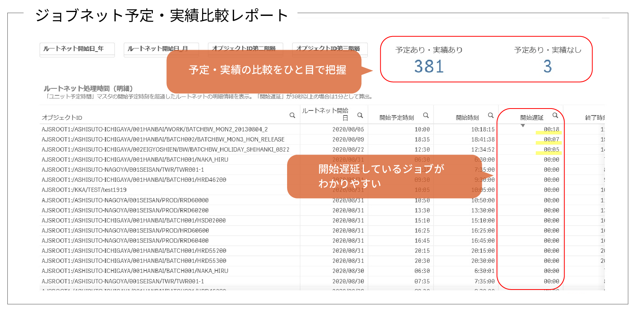Open search for 開始予定時刻 column

426,115
